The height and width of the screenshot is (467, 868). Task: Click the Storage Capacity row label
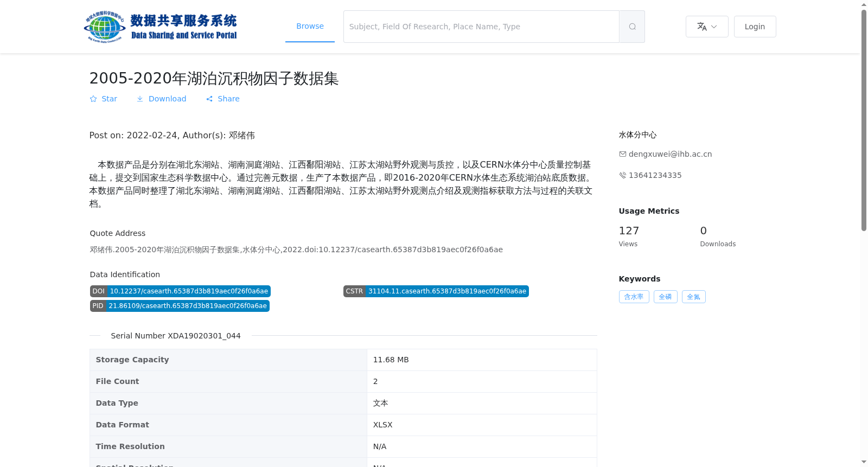point(132,360)
